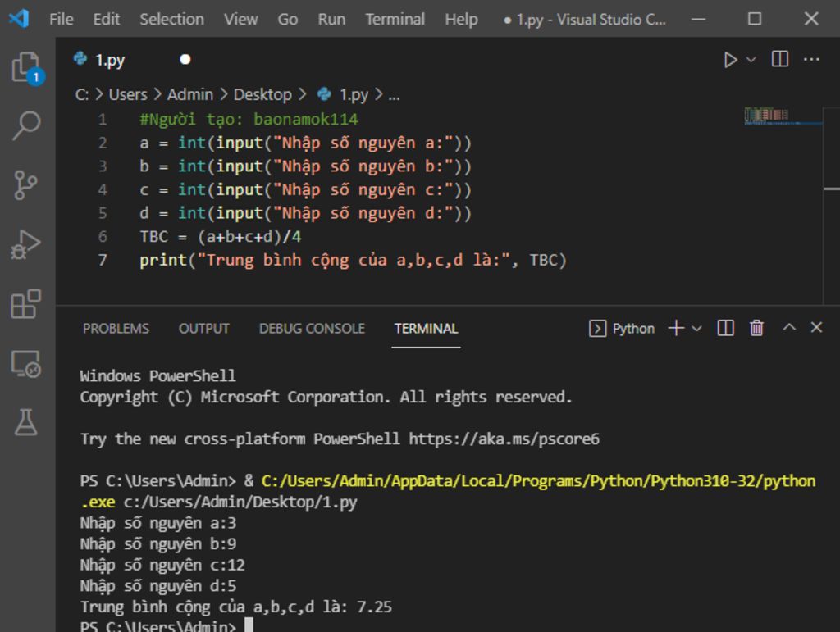Viewport: 840px width, 632px height.
Task: Expand the breadcrumb ellipsis symbol
Action: point(394,96)
